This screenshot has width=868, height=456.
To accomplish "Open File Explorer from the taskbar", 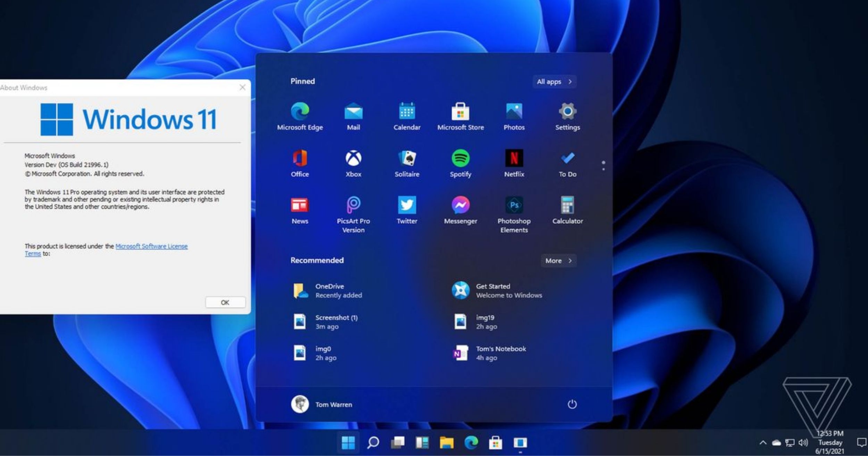I will pos(446,442).
